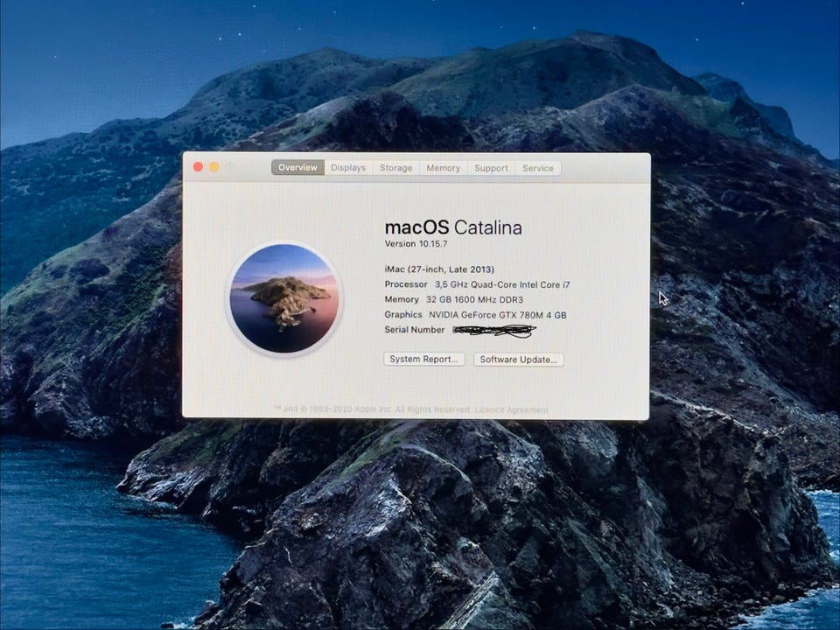840x630 pixels.
Task: Click the Serial Number label
Action: pos(415,330)
